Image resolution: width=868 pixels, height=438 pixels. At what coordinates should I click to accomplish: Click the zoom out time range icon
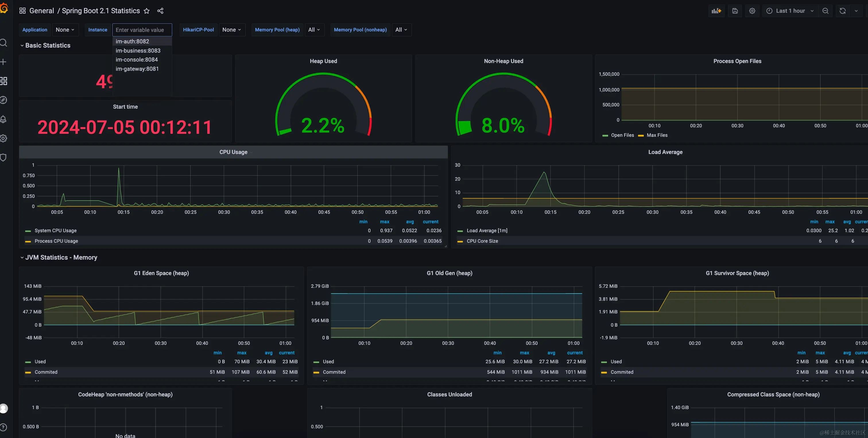pos(825,11)
